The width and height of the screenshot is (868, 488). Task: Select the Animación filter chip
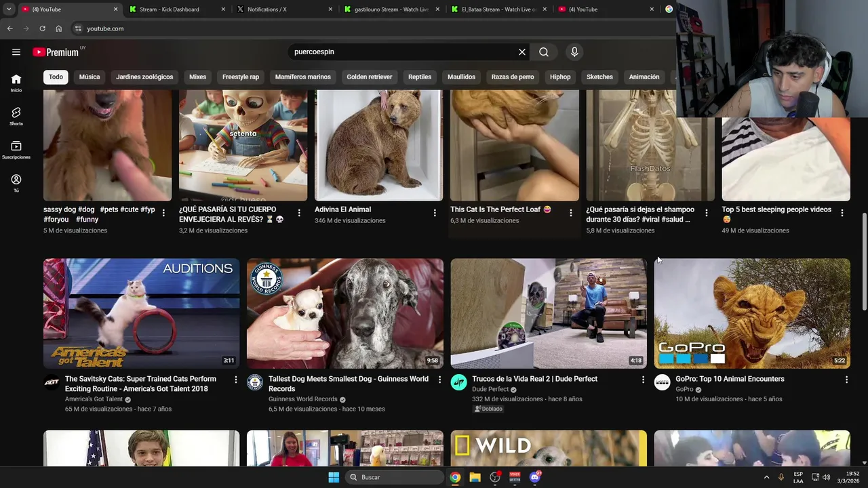click(x=644, y=77)
